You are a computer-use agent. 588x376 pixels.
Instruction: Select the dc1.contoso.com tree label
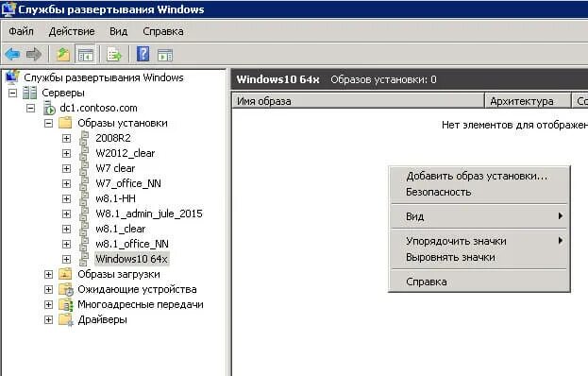coord(98,108)
